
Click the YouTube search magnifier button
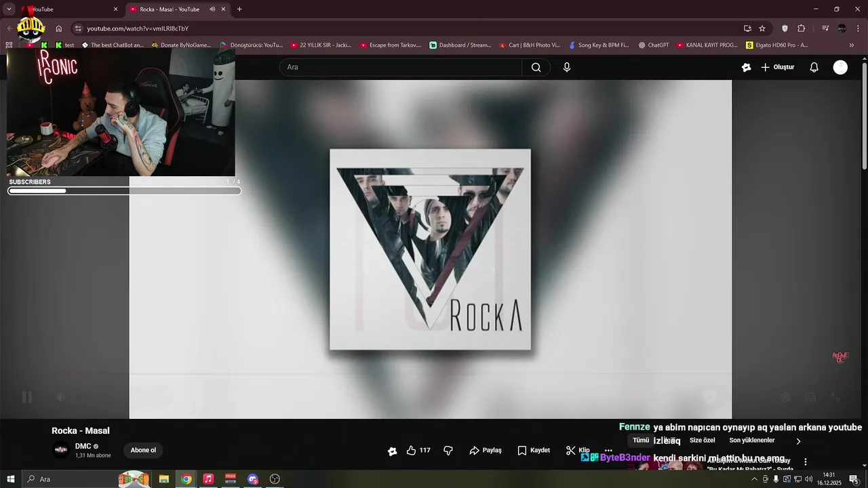(x=536, y=67)
